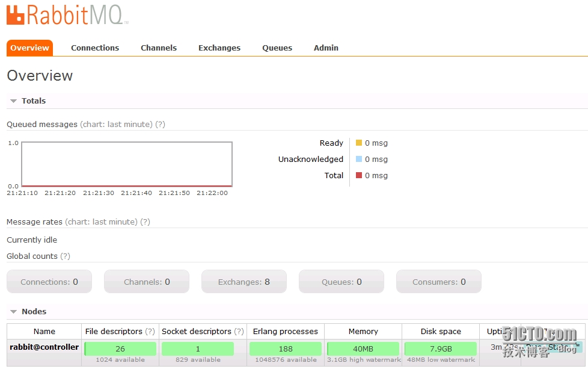Click the RabbitMQ logo
588x369 pixels.
tap(67, 15)
